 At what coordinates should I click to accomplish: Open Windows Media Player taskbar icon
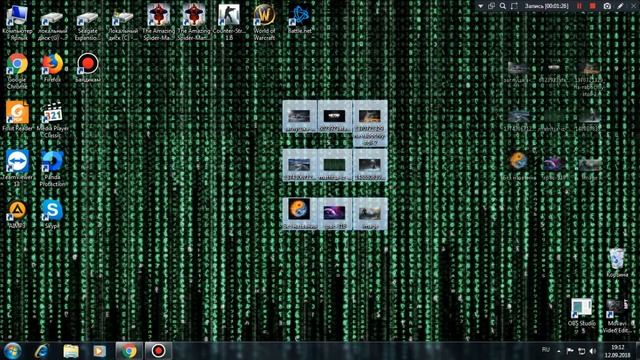[x=100, y=351]
